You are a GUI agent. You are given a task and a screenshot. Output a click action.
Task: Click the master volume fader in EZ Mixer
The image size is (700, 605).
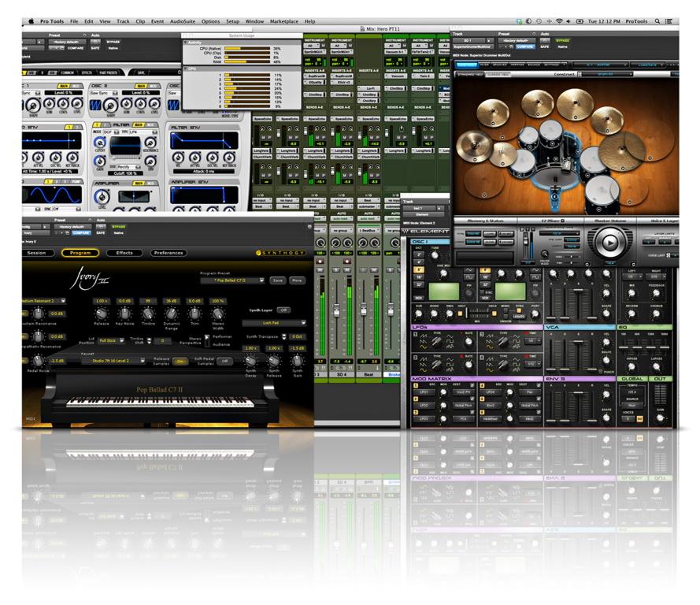527,243
